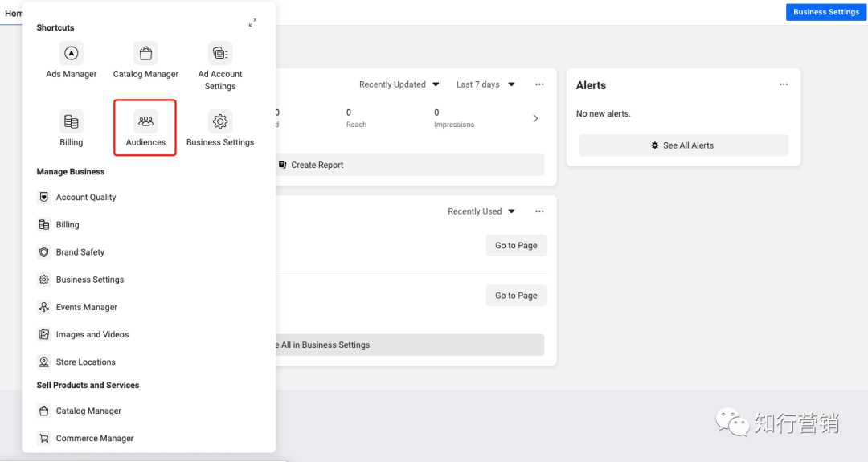Open the Recently Used dropdown
Image resolution: width=868 pixels, height=462 pixels.
coord(481,211)
